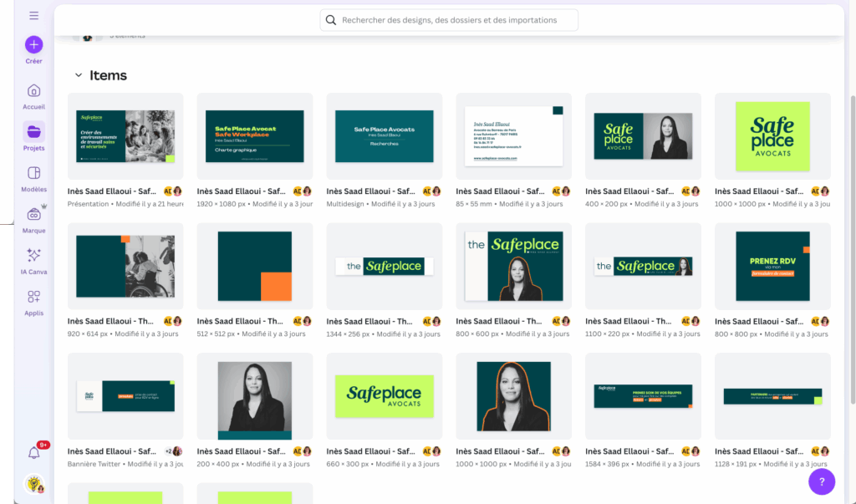856x504 pixels.
Task: Click the purple Créer plus button
Action: [x=33, y=45]
